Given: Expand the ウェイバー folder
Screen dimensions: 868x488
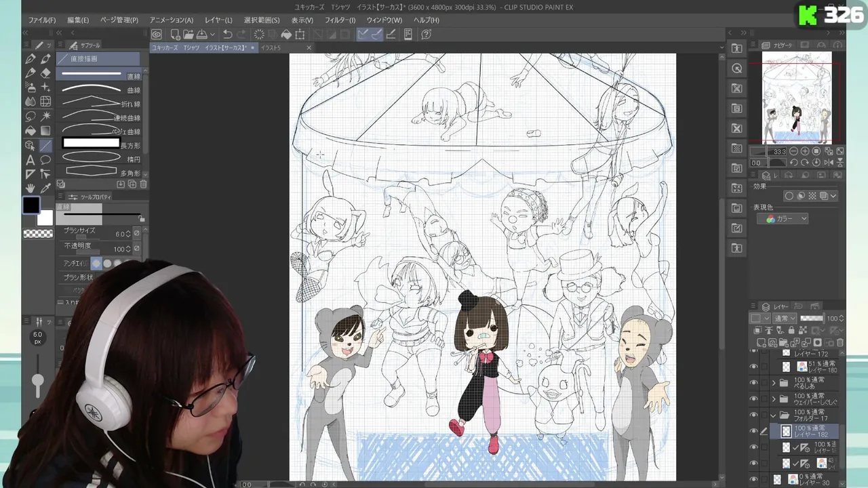Looking at the screenshot, I should click(x=774, y=399).
